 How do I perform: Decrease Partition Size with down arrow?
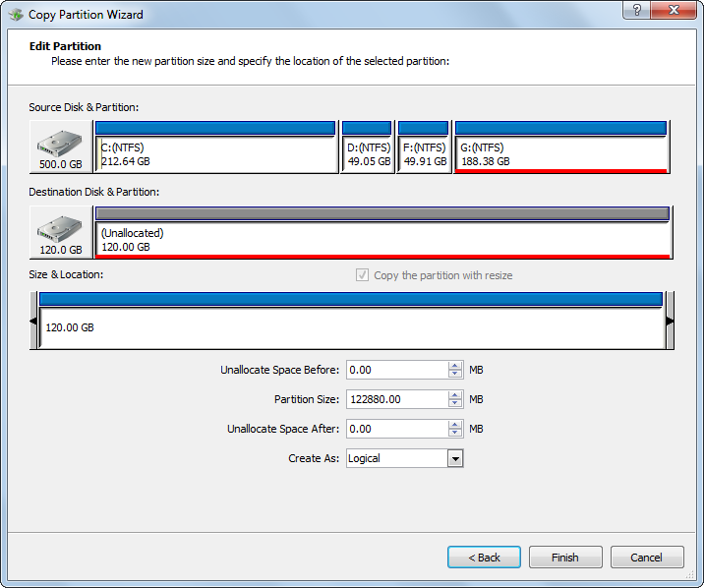[x=455, y=403]
